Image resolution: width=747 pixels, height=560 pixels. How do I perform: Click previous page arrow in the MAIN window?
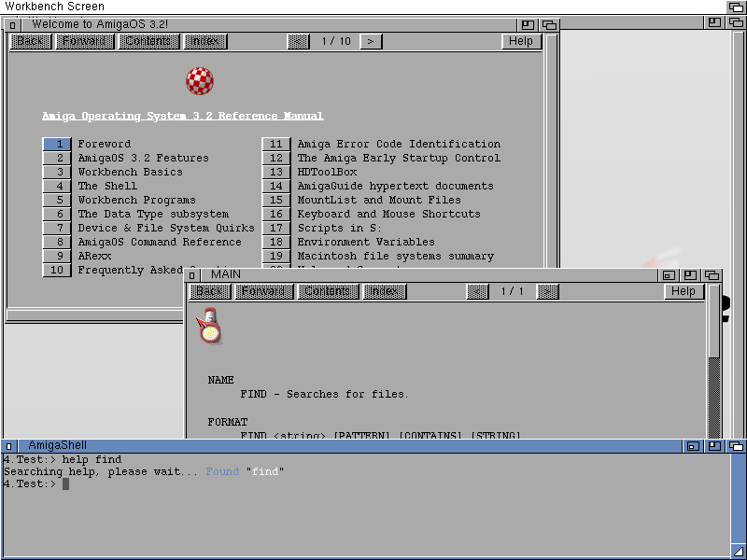coord(477,291)
